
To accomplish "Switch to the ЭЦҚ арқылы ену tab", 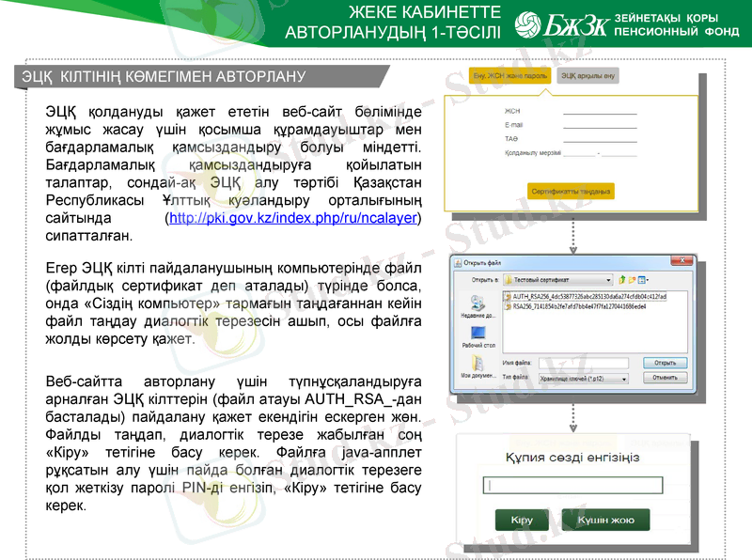I will point(588,76).
